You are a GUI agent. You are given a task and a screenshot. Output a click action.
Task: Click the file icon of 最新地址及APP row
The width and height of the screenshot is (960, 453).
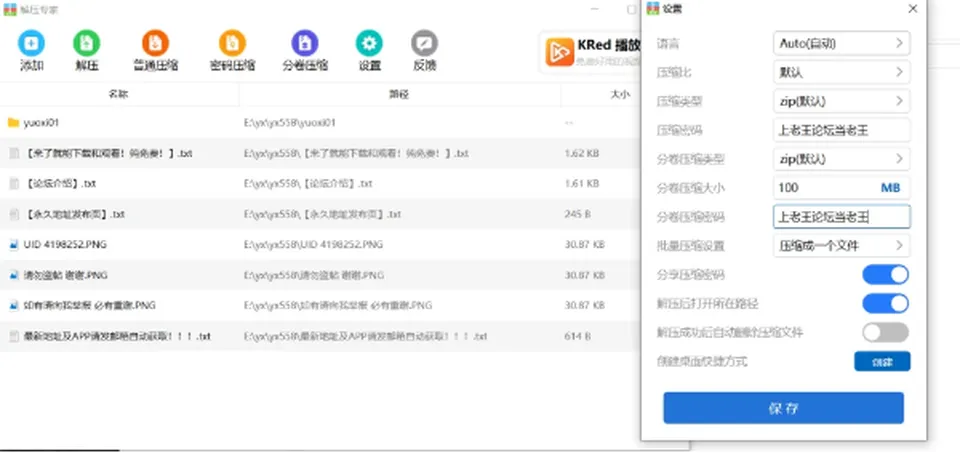13,336
